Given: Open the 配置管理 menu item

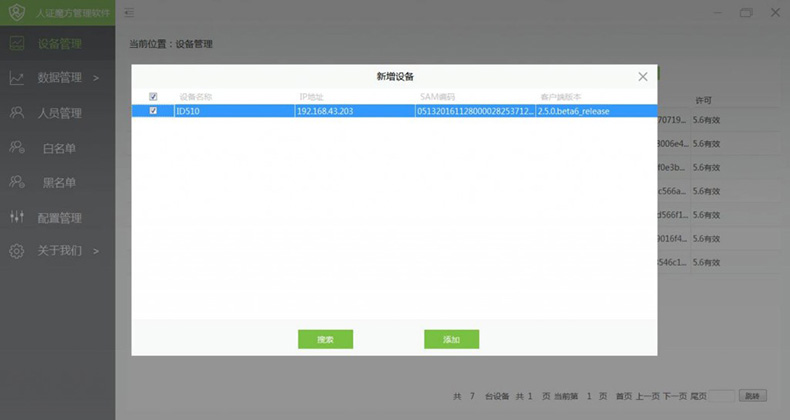Looking at the screenshot, I should 59,217.
